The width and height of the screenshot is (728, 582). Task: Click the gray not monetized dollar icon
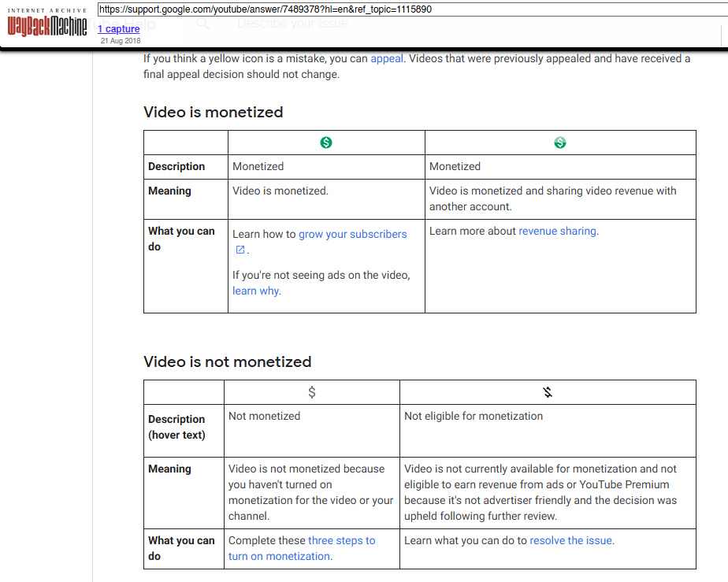click(312, 392)
